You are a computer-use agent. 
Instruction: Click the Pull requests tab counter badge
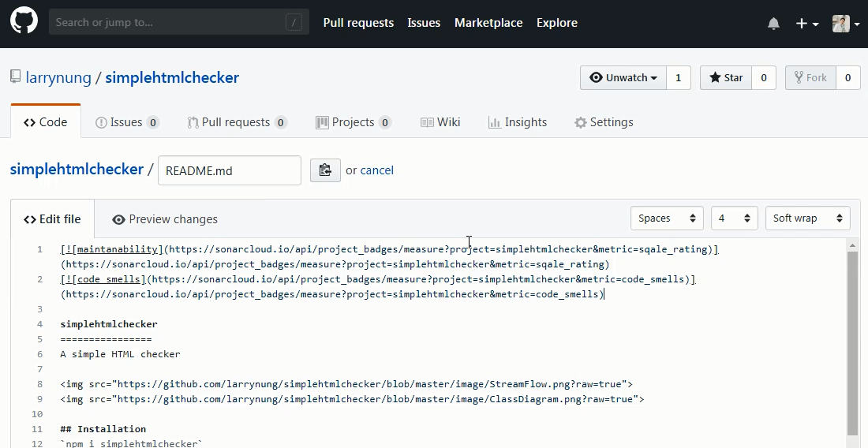(281, 122)
